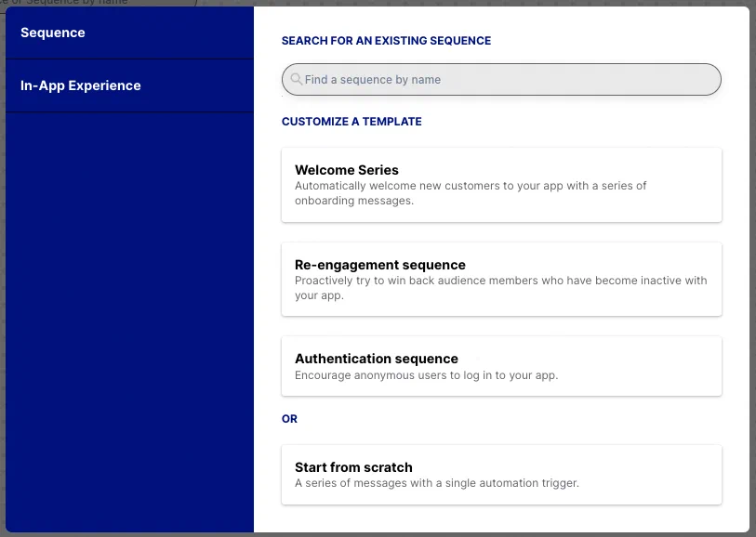Click the empty blue sidebar area
The image size is (756, 537).
coord(129,325)
